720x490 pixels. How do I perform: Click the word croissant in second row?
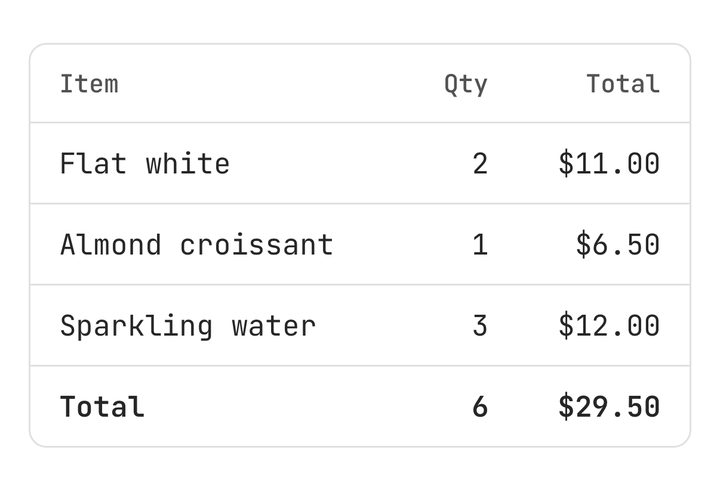(x=257, y=245)
